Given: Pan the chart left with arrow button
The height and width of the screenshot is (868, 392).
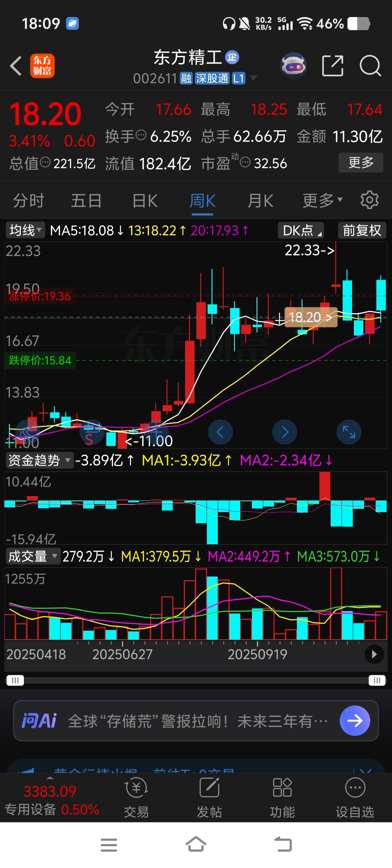Looking at the screenshot, I should coord(220,432).
